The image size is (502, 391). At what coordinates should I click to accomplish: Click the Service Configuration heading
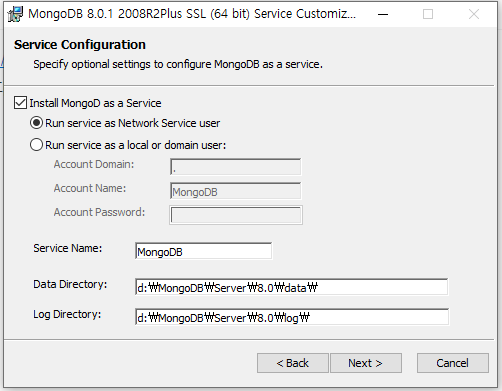point(80,45)
